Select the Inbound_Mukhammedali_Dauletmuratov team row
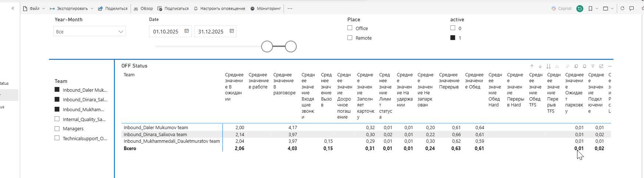The image size is (644, 178). 172,141
